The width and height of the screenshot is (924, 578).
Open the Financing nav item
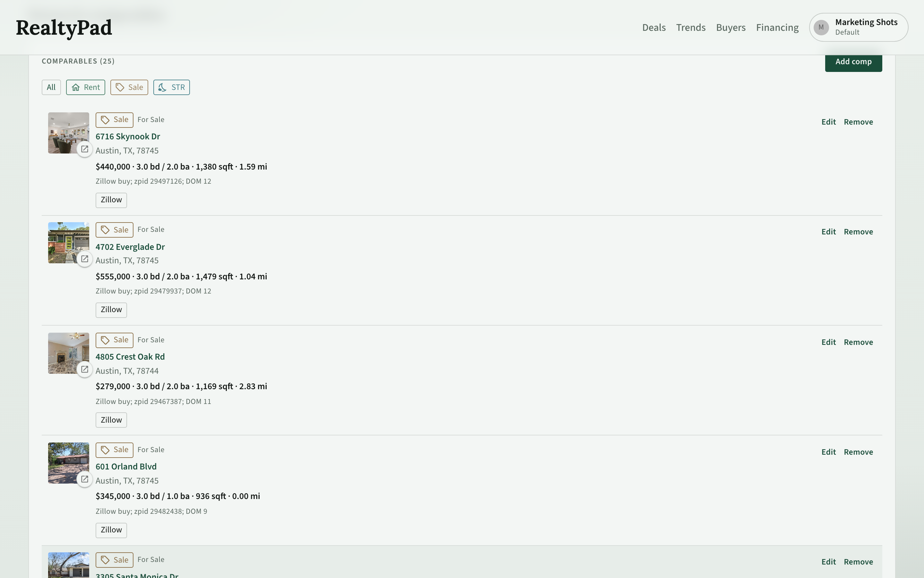[777, 28]
